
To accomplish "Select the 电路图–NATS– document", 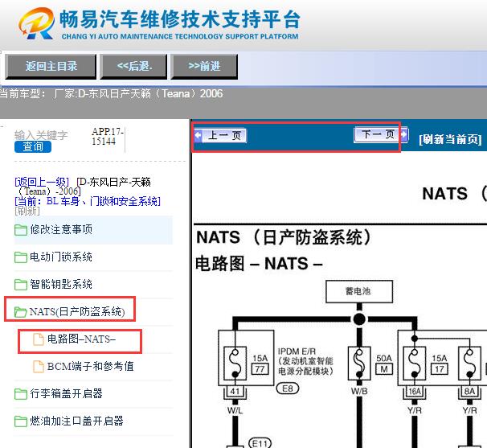I will [81, 339].
